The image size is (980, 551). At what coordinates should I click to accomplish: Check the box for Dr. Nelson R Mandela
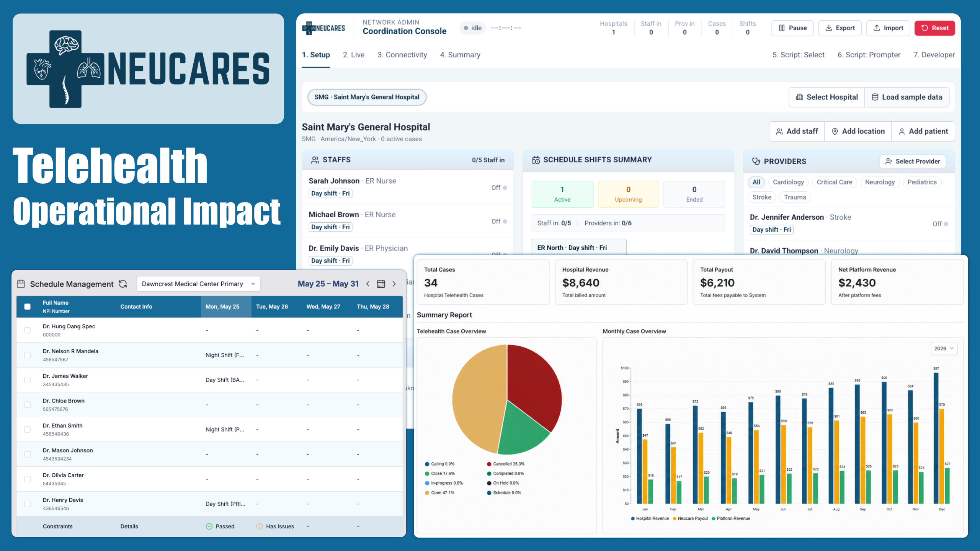tap(27, 355)
